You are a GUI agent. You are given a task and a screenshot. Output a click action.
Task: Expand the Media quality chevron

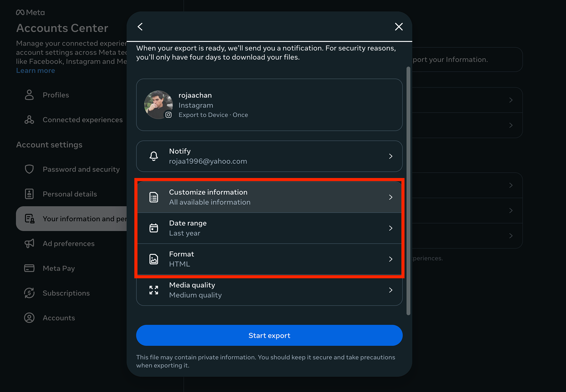(391, 290)
